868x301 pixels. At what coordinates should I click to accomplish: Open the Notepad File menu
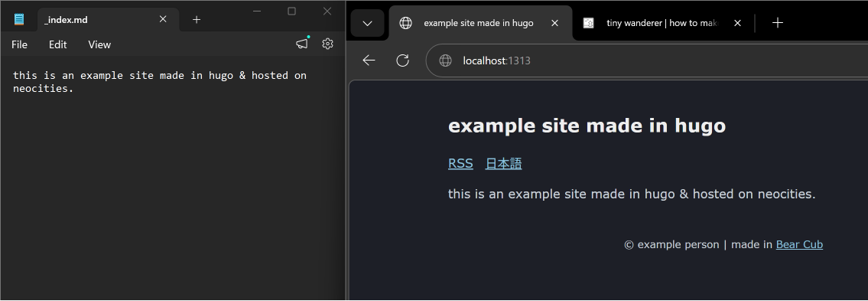coord(19,44)
